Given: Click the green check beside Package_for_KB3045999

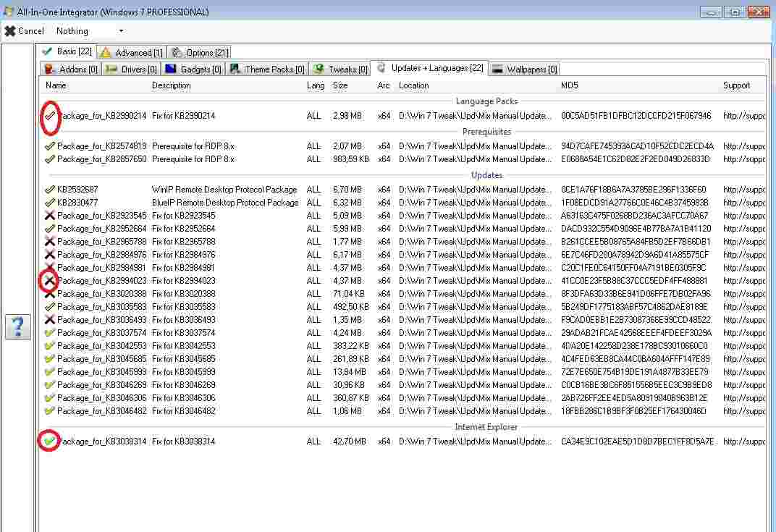Looking at the screenshot, I should tap(49, 372).
